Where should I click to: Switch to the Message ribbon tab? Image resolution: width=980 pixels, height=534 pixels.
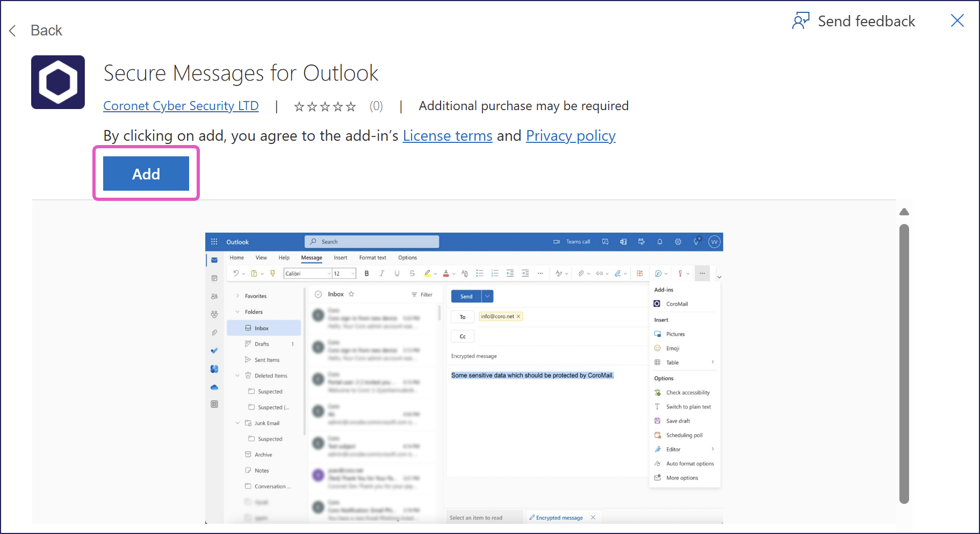pyautogui.click(x=312, y=258)
